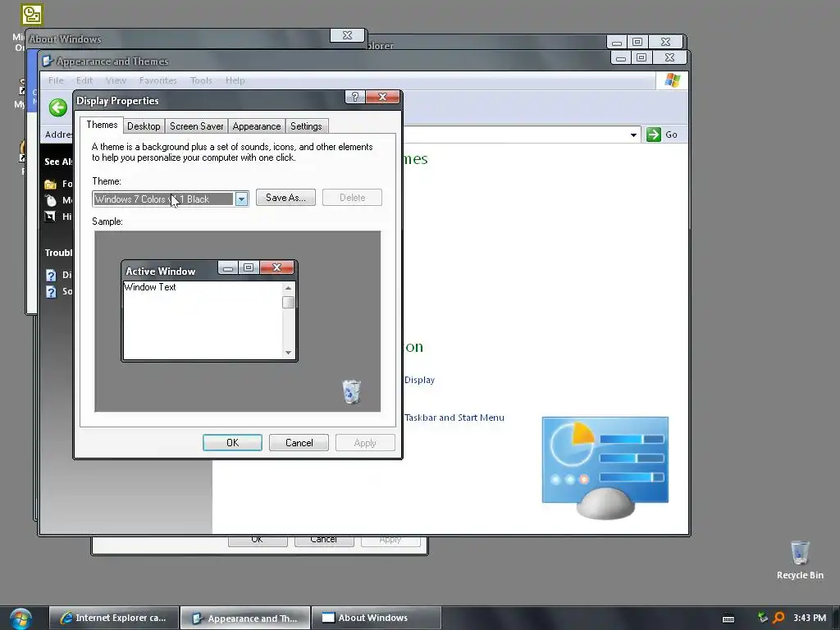The image size is (840, 630).
Task: Minimize the Appearance and Themes window
Action: pos(621,58)
